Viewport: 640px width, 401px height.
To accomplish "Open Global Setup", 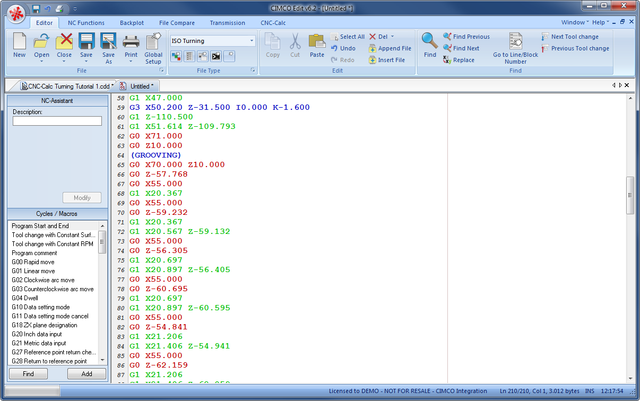I will pos(153,48).
